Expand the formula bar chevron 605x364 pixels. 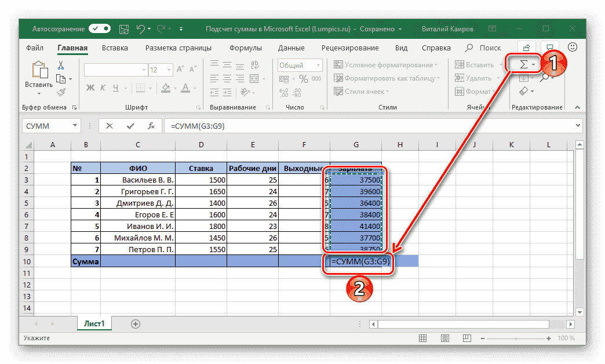click(578, 126)
